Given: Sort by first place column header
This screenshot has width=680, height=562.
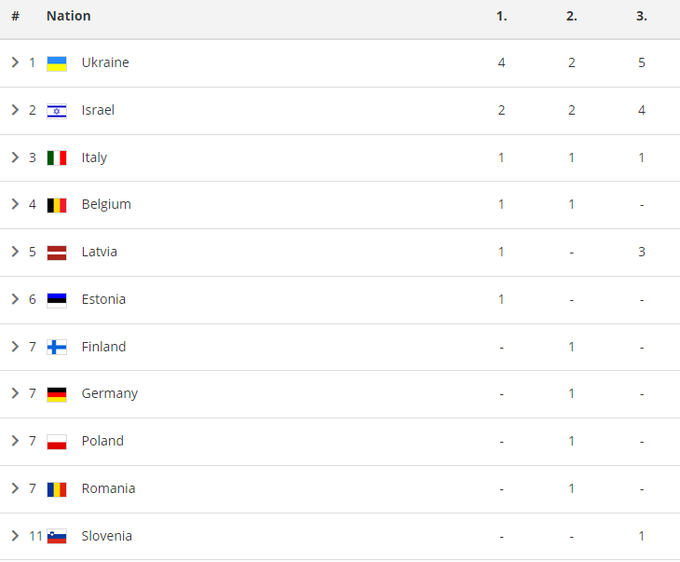Looking at the screenshot, I should click(x=501, y=16).
